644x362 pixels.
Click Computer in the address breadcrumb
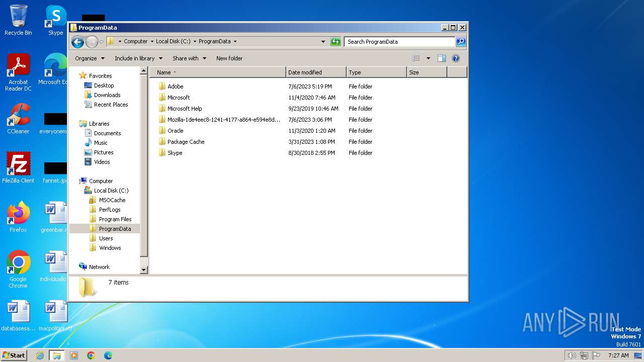(x=136, y=42)
